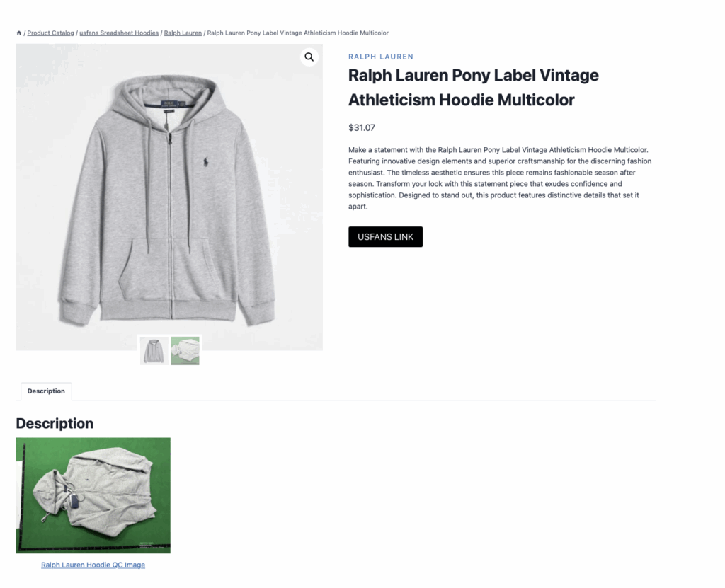Click the bold Description section heading
725x588 pixels.
point(55,423)
